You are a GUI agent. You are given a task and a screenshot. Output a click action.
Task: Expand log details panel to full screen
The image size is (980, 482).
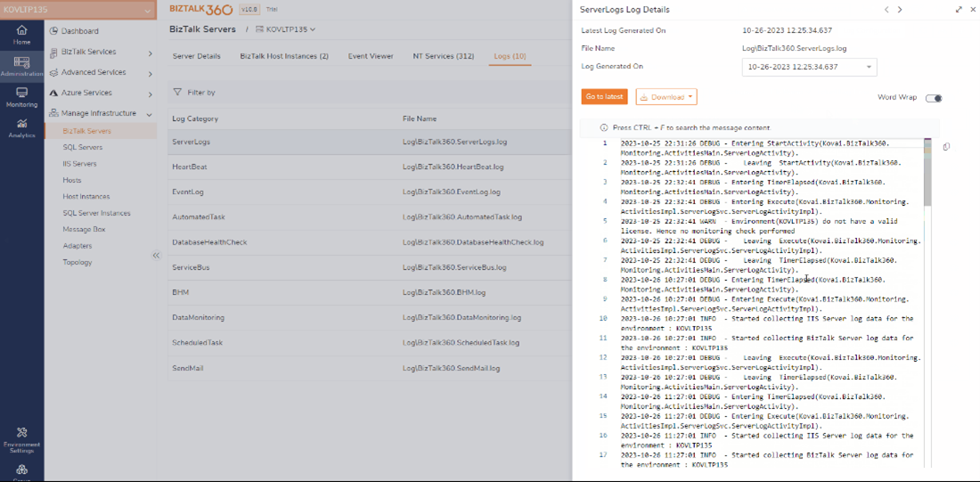click(x=960, y=10)
